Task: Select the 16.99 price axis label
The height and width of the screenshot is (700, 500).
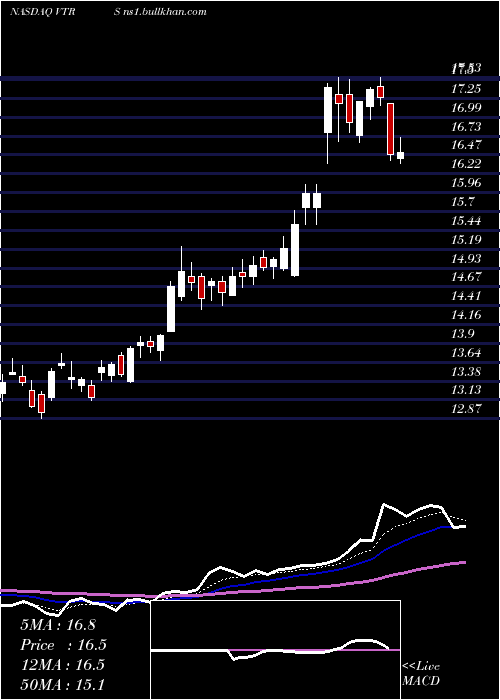Action: (466, 108)
